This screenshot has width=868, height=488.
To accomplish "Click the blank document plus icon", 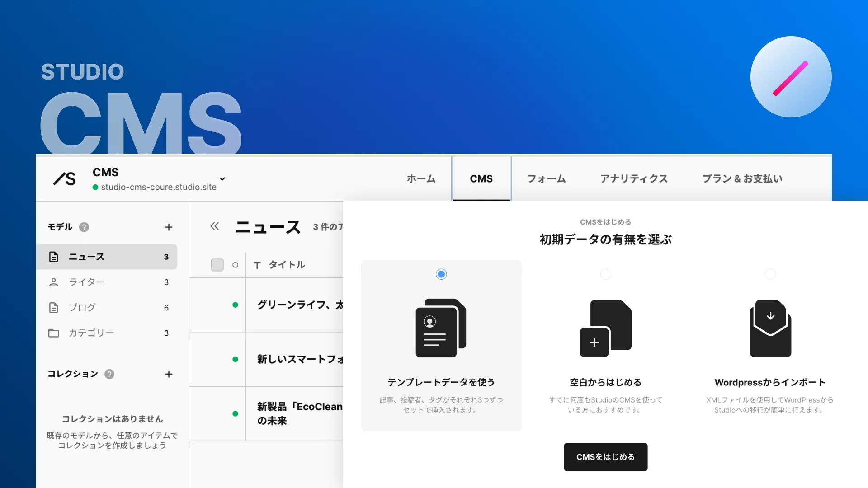I will tap(606, 328).
